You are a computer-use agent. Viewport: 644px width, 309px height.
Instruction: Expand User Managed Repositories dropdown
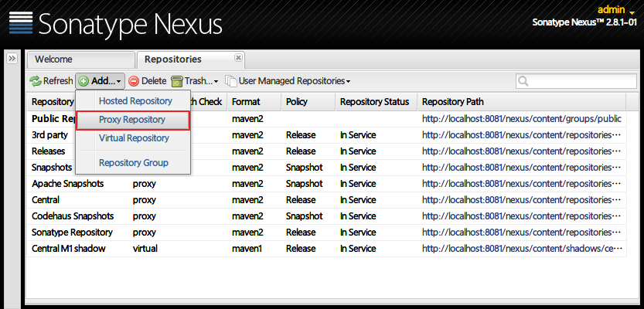(x=349, y=82)
